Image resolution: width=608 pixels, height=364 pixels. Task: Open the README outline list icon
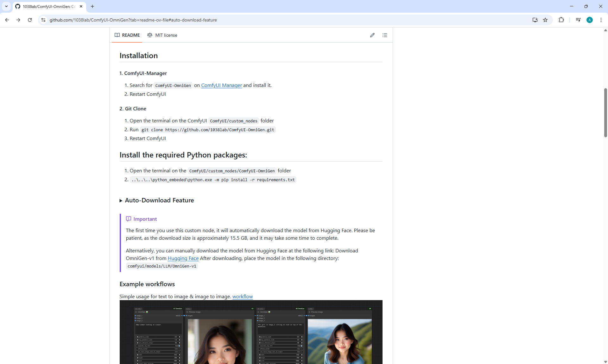[x=384, y=35]
